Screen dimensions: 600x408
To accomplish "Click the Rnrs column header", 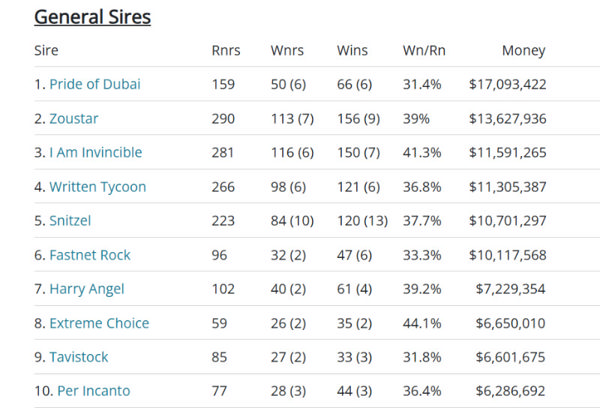I will point(225,50).
